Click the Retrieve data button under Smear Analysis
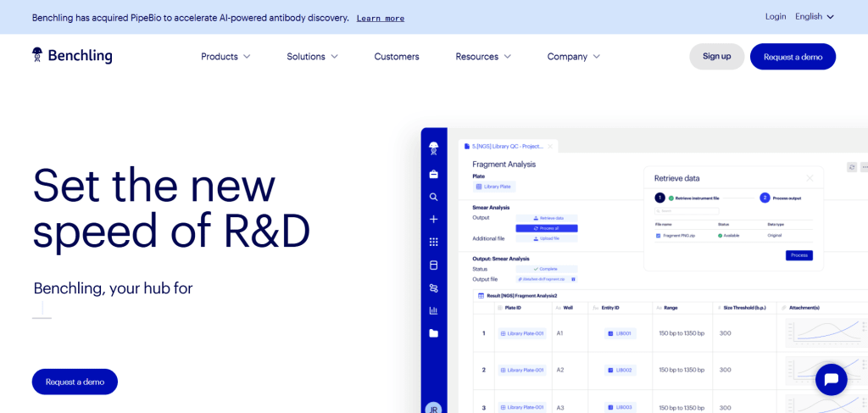Screen dimensions: 868x413 [x=547, y=218]
